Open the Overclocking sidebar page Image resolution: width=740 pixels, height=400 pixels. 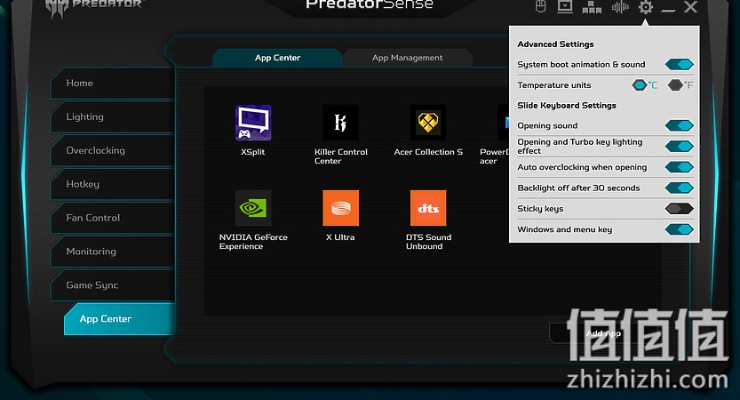click(x=95, y=151)
